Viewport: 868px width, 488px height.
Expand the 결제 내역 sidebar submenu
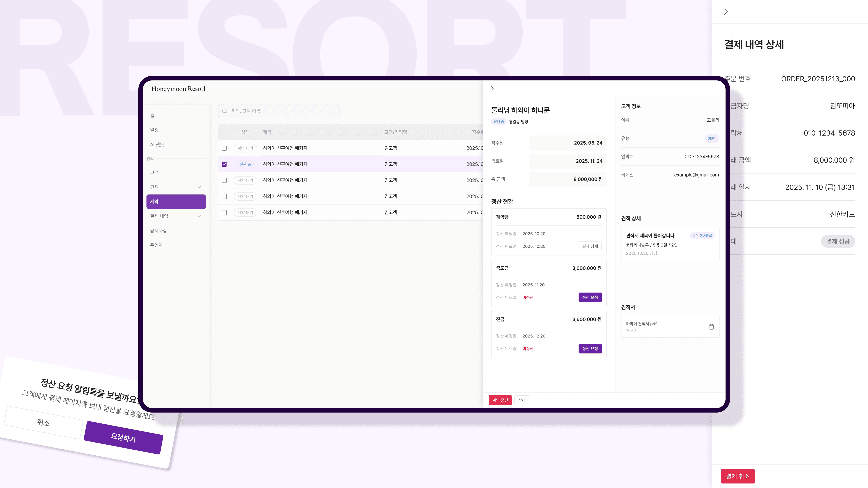click(199, 216)
